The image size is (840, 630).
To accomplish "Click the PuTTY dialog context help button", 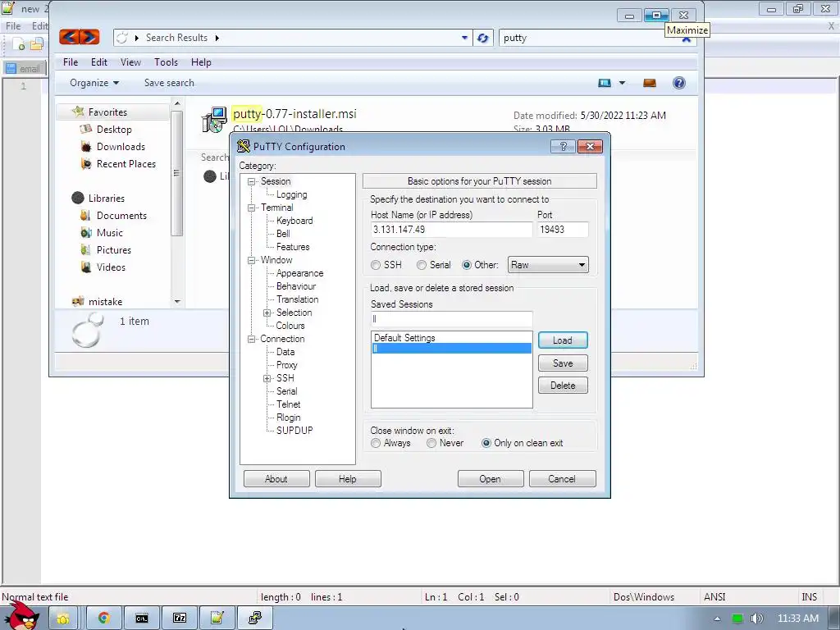I will pyautogui.click(x=563, y=146).
